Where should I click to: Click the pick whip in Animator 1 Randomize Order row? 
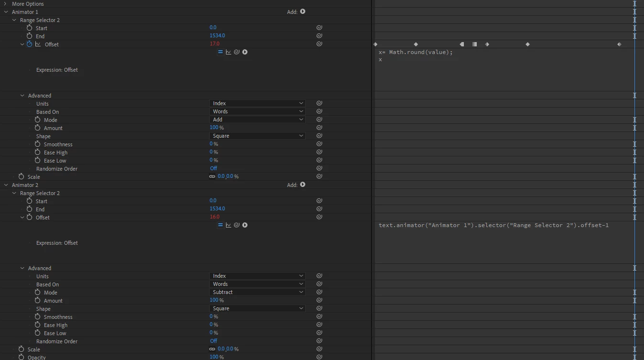click(x=319, y=168)
